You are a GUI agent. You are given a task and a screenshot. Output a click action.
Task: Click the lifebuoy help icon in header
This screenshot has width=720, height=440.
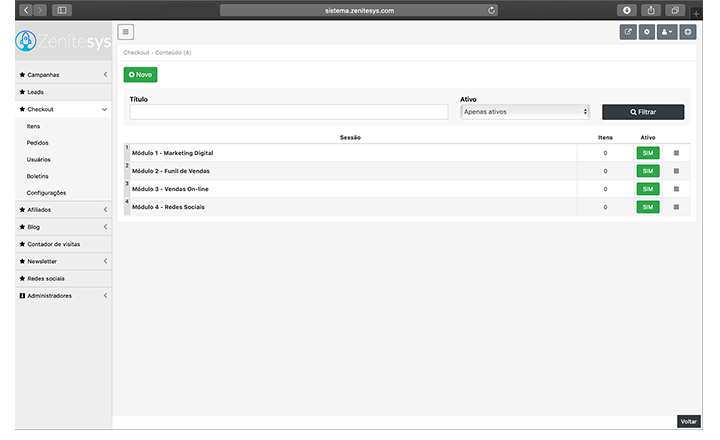(x=688, y=32)
